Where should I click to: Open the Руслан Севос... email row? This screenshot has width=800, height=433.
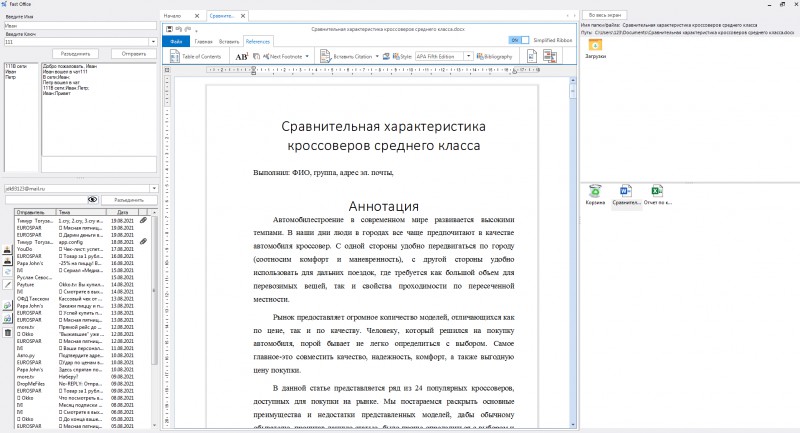(82, 277)
